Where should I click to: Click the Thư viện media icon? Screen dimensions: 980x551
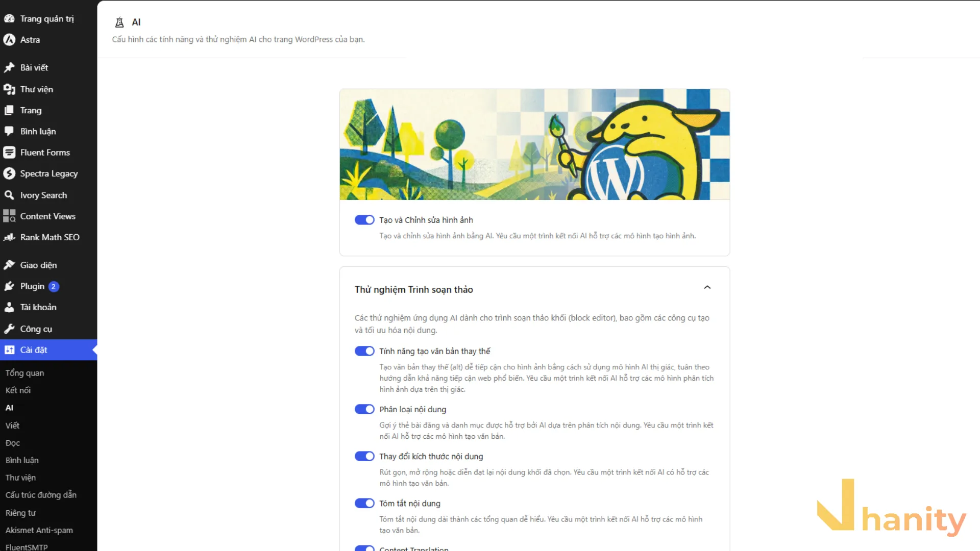(9, 89)
